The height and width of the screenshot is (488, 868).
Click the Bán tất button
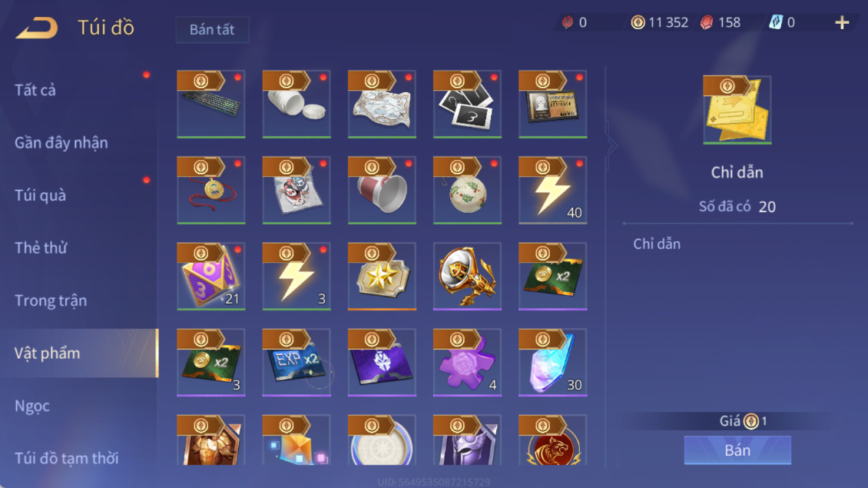tap(212, 29)
